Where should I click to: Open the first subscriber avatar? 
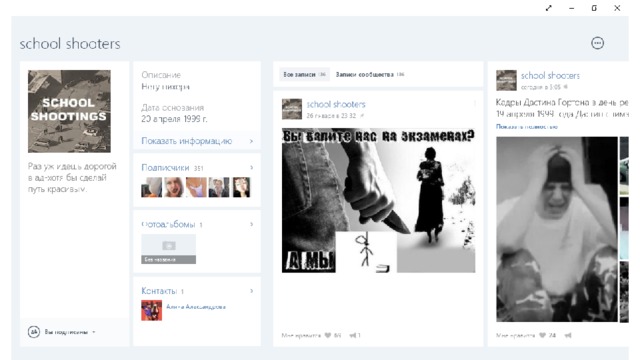coord(151,187)
